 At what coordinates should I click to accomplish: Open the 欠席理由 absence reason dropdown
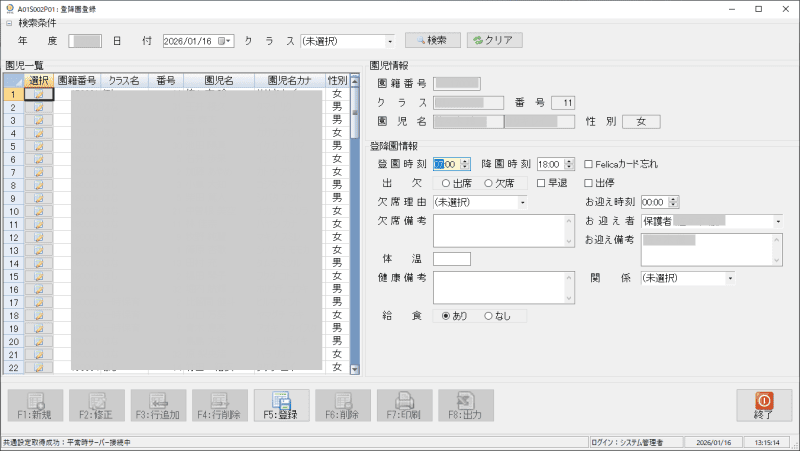click(x=522, y=202)
